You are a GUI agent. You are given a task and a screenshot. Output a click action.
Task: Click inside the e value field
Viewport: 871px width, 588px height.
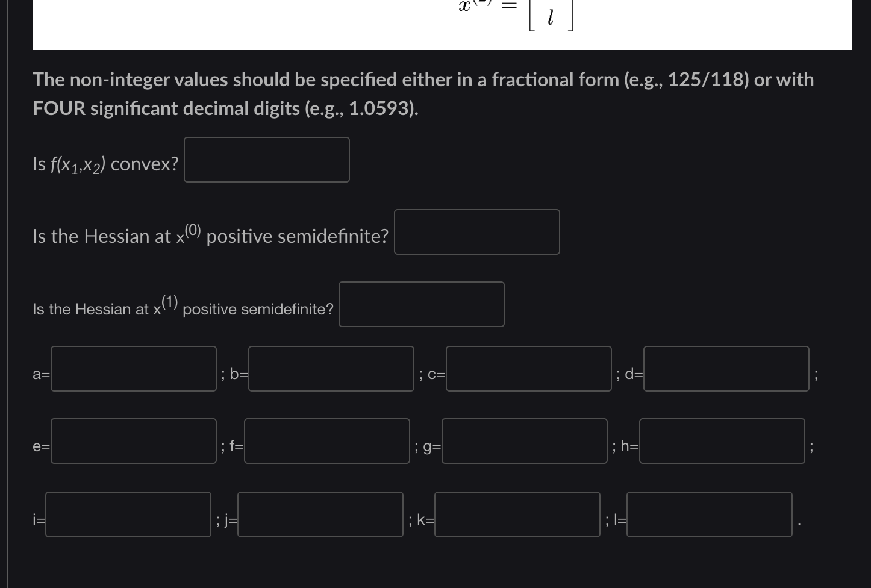(133, 442)
